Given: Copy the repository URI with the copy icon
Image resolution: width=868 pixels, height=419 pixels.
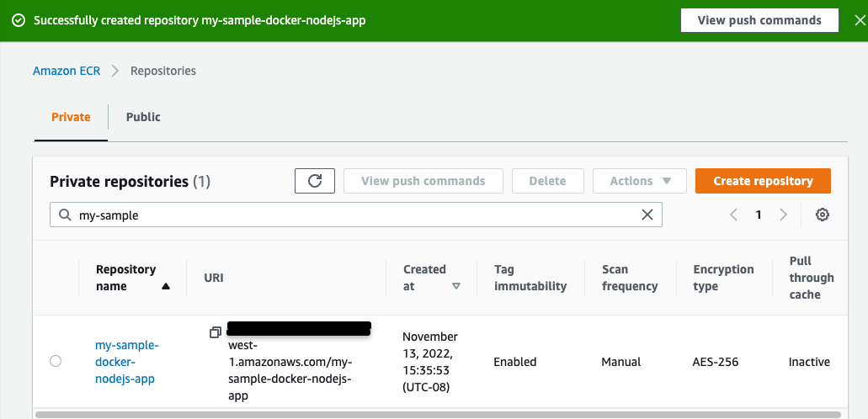Looking at the screenshot, I should point(216,332).
